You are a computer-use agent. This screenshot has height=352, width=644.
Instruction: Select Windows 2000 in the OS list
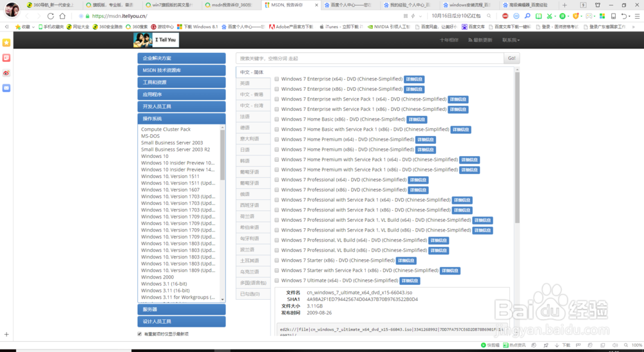(157, 277)
